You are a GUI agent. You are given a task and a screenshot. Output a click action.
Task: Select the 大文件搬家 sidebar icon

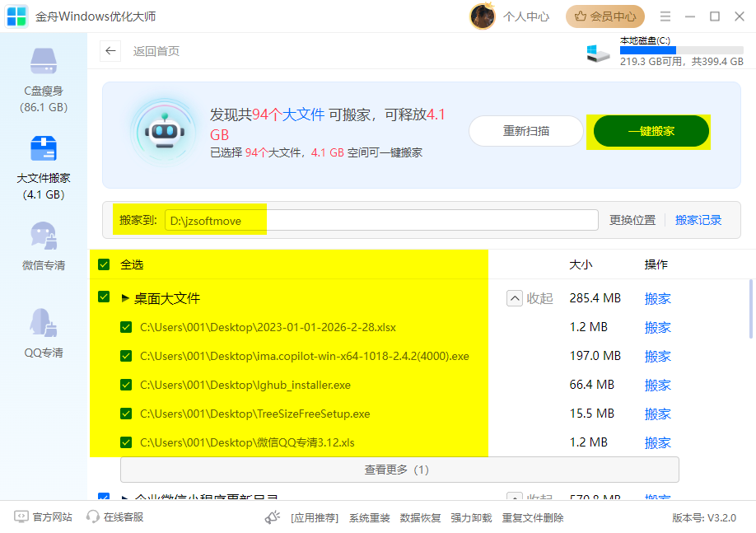coord(42,148)
